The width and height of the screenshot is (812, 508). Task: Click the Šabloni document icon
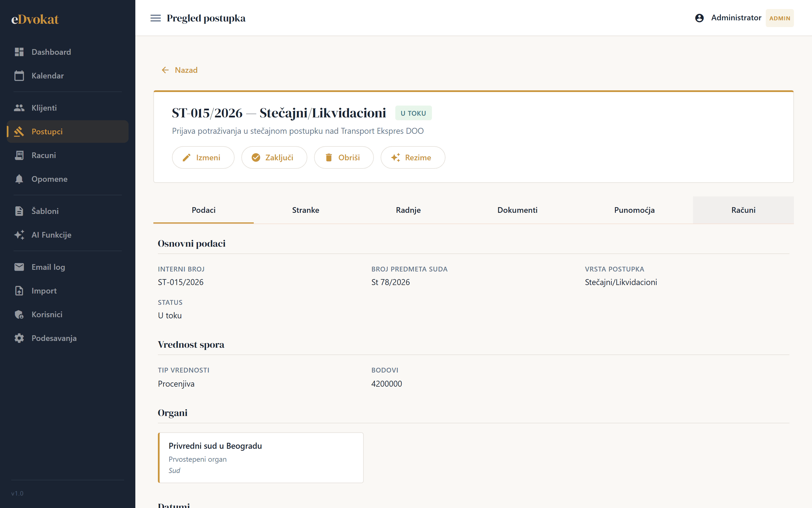click(x=19, y=211)
